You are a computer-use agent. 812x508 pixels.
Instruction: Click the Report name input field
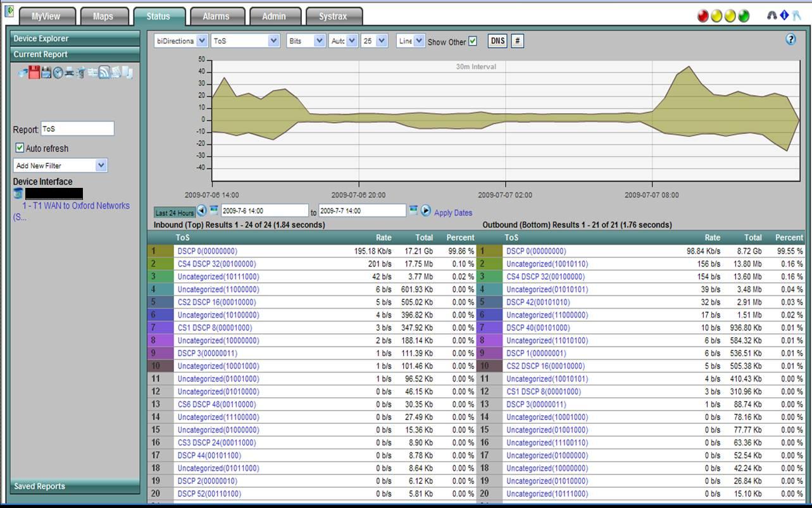(x=77, y=128)
